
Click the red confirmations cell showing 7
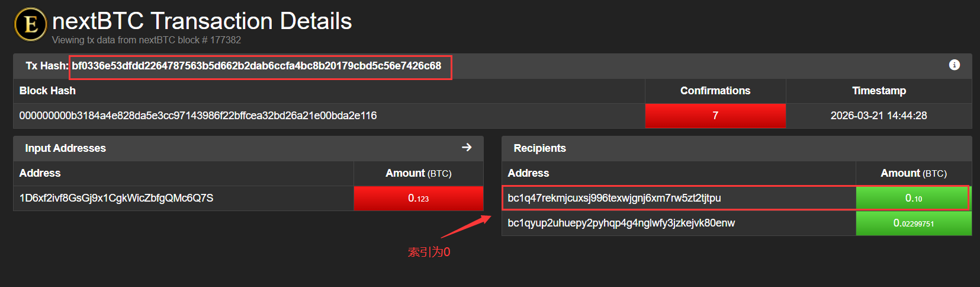[x=715, y=116]
